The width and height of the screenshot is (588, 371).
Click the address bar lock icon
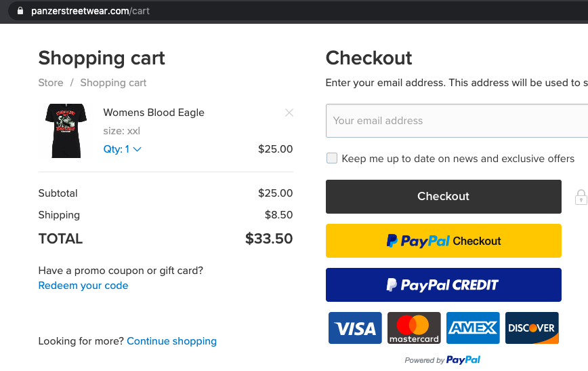pyautogui.click(x=20, y=11)
